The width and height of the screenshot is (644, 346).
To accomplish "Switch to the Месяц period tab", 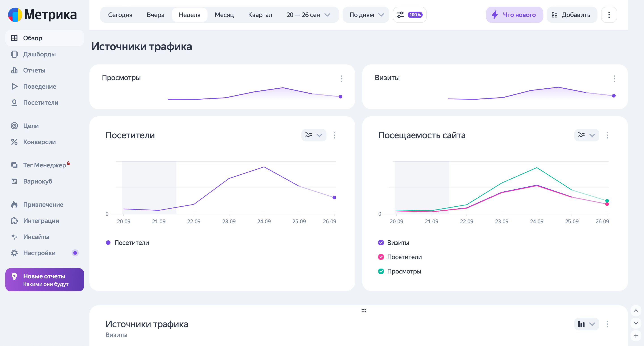I will click(224, 15).
